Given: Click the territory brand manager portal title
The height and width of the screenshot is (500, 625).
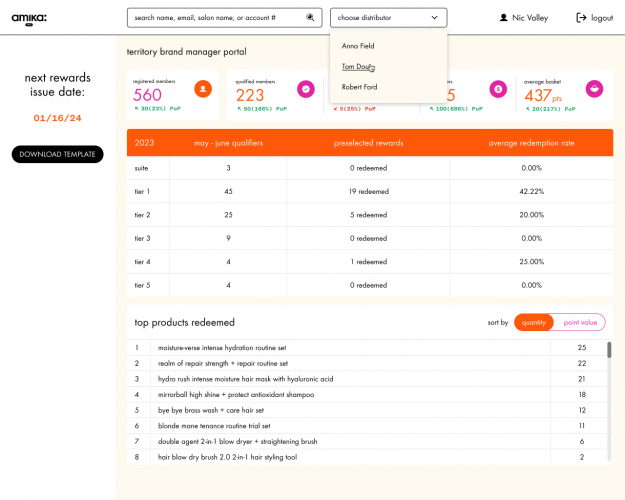Looking at the screenshot, I should 187,52.
